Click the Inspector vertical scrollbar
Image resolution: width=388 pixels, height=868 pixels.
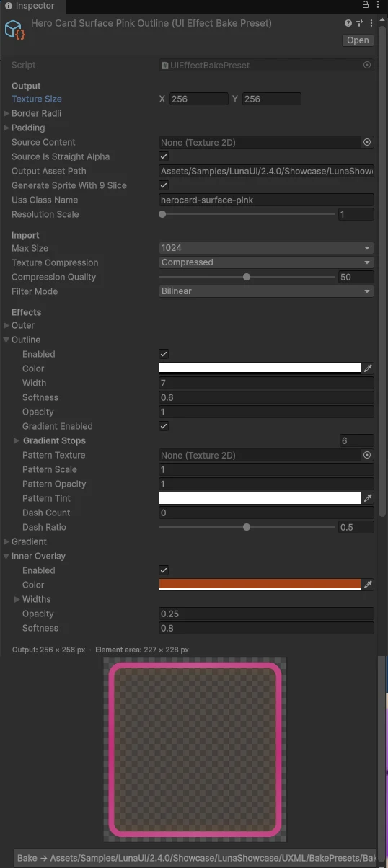click(382, 272)
